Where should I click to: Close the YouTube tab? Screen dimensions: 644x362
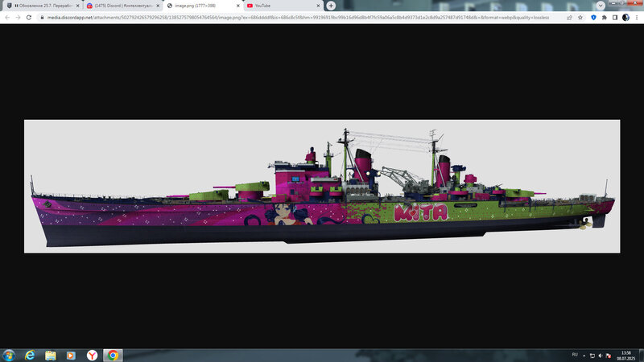pyautogui.click(x=318, y=6)
